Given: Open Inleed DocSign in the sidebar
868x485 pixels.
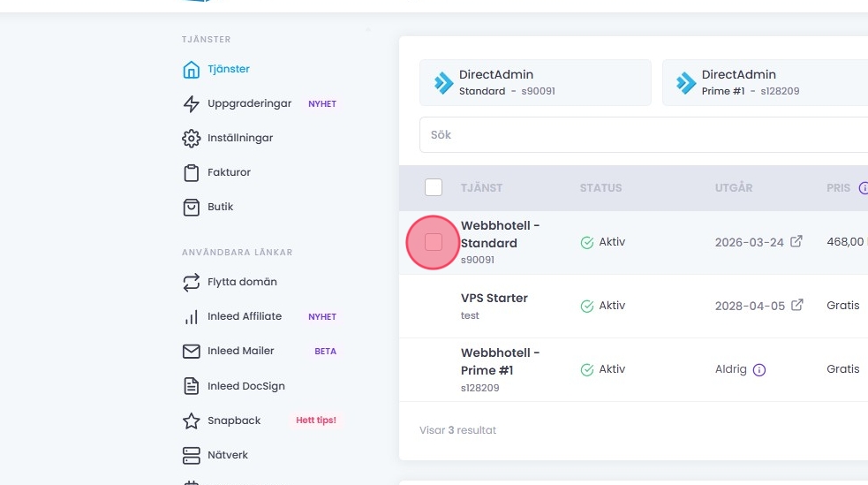Looking at the screenshot, I should (245, 386).
